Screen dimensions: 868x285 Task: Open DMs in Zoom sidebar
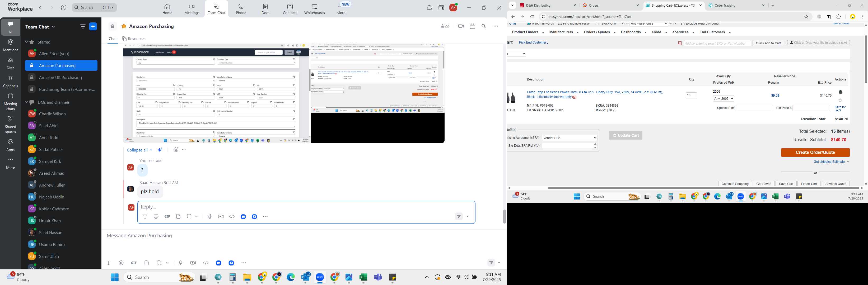pyautogui.click(x=11, y=63)
